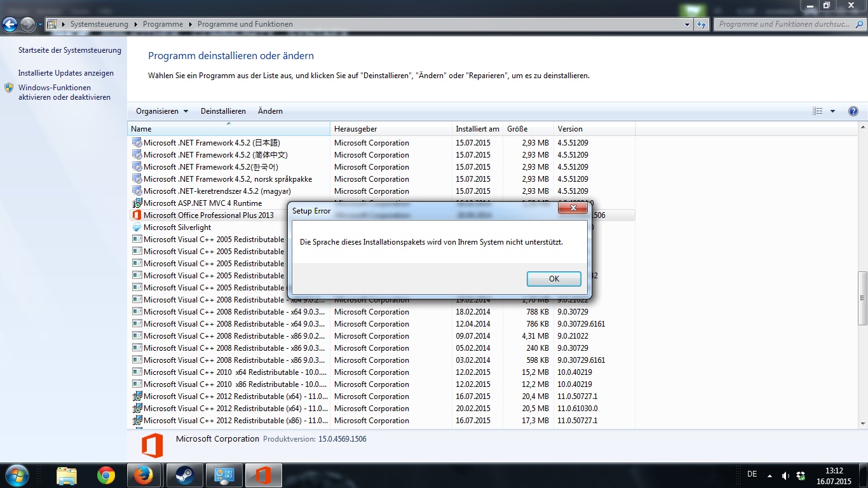
Task: Expand breadcrumb arrow after Programme
Action: point(190,24)
